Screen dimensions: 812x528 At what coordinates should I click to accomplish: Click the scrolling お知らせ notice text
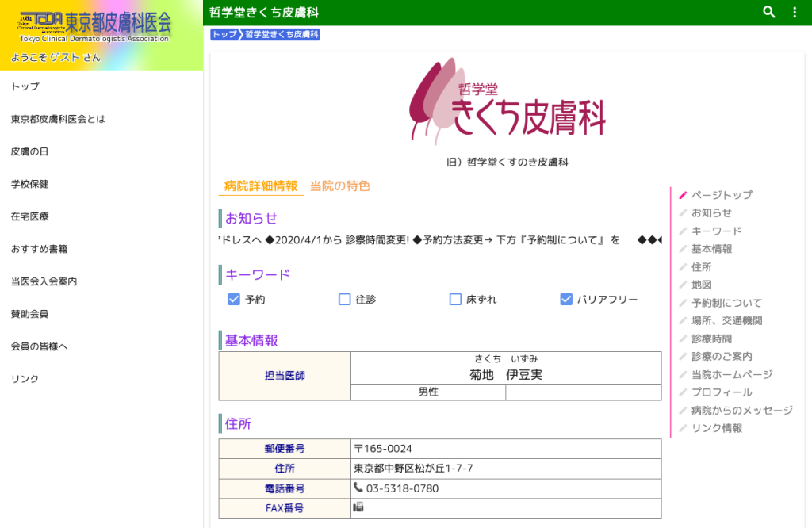[x=440, y=239]
